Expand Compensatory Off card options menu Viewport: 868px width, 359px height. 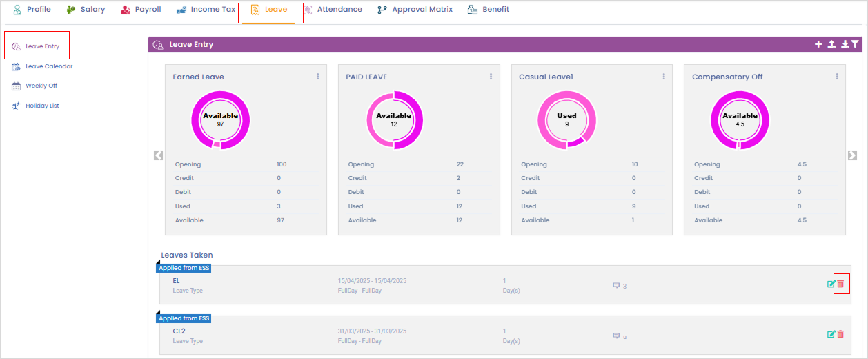[837, 77]
